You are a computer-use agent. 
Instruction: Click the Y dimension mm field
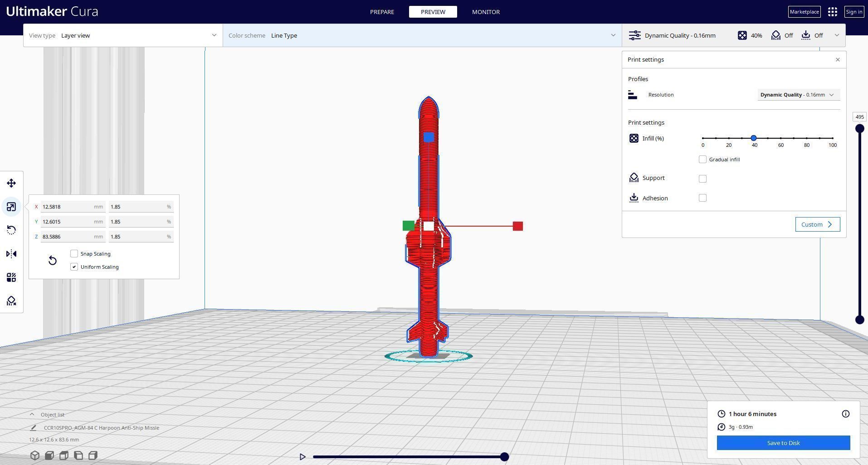(x=73, y=222)
